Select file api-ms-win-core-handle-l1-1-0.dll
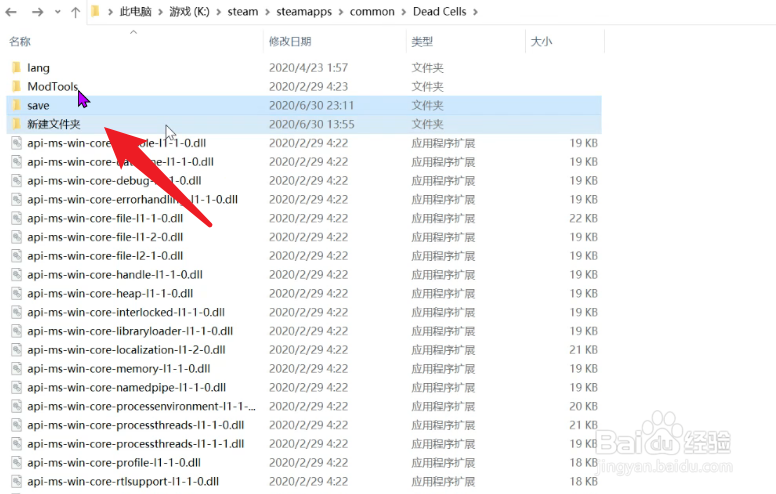 (x=115, y=275)
